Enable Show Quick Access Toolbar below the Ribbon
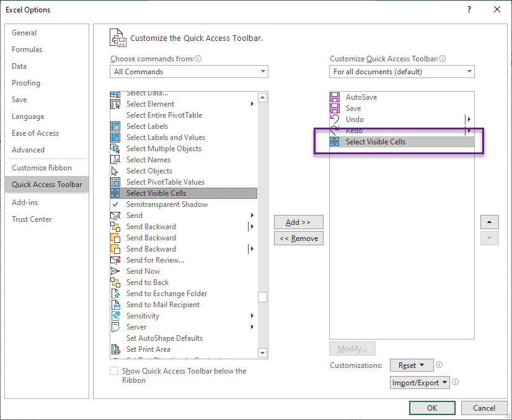 pos(113,371)
